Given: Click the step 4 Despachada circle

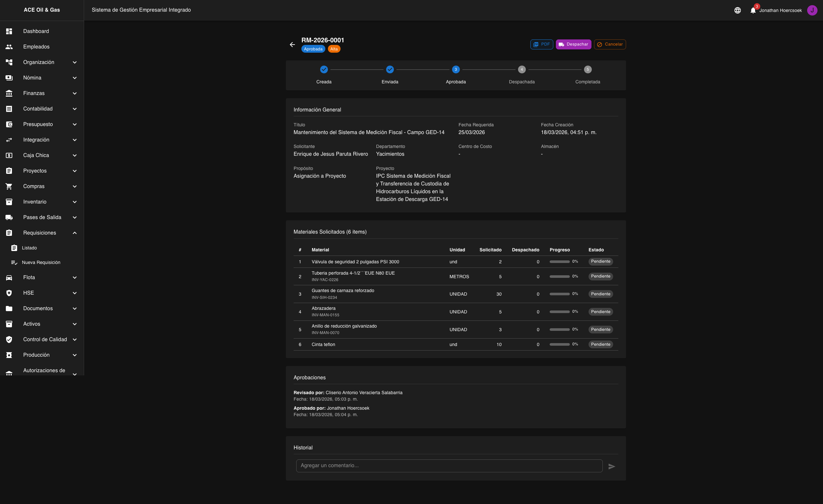Looking at the screenshot, I should click(522, 69).
